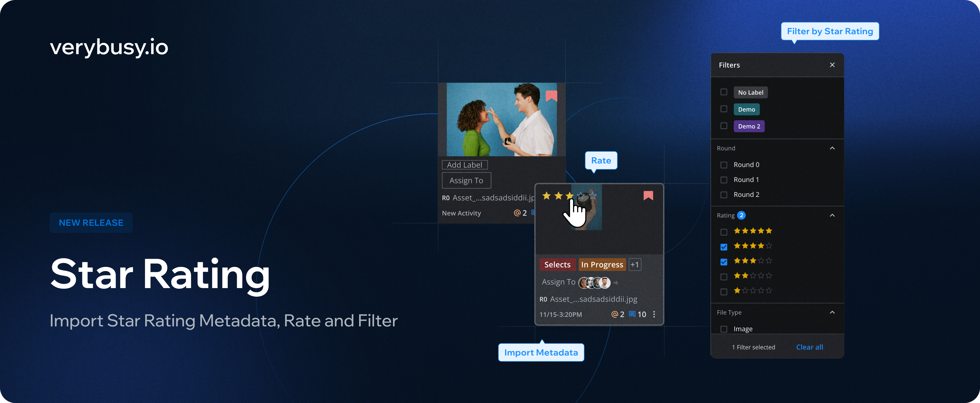Open the three-dot menu on the card
Image resolution: width=980 pixels, height=403 pixels.
654,314
